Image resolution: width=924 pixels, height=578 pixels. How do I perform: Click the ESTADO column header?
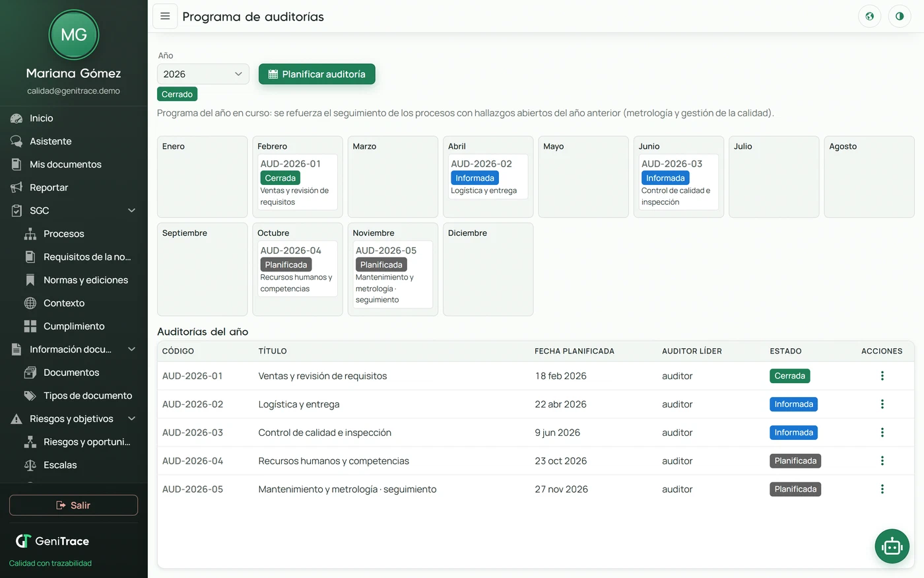[x=785, y=351]
